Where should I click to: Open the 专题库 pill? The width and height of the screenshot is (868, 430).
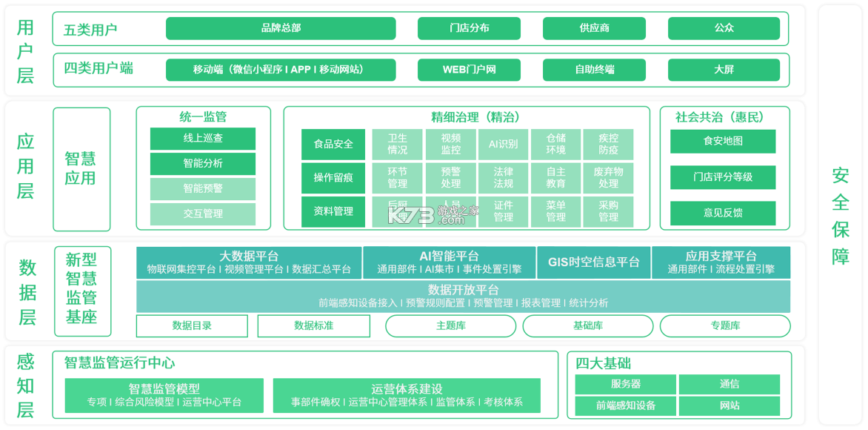725,325
